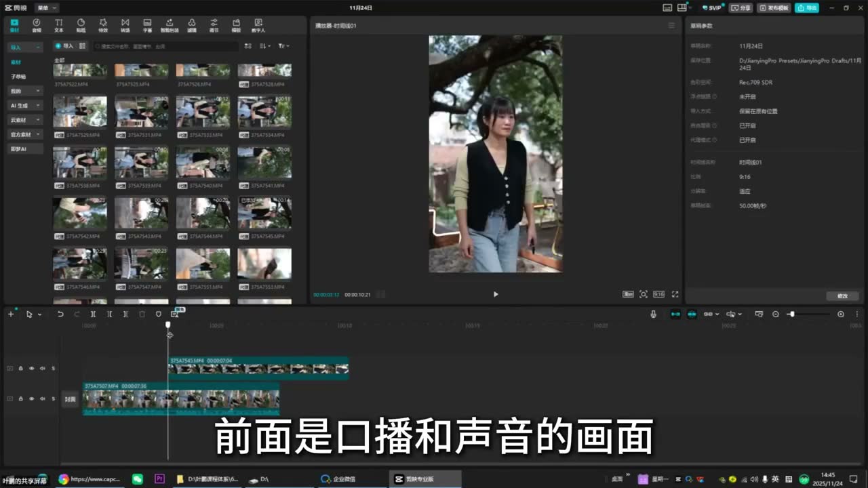This screenshot has width=868, height=488.
Task: Open the 贴纸 (Stickers) panel tab
Action: pyautogui.click(x=81, y=26)
